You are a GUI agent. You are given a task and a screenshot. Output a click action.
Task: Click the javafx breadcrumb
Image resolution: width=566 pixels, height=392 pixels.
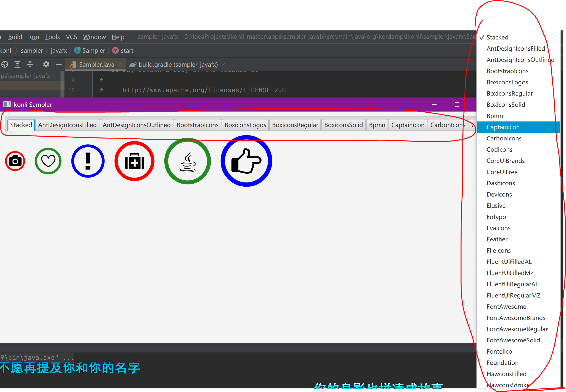point(59,50)
